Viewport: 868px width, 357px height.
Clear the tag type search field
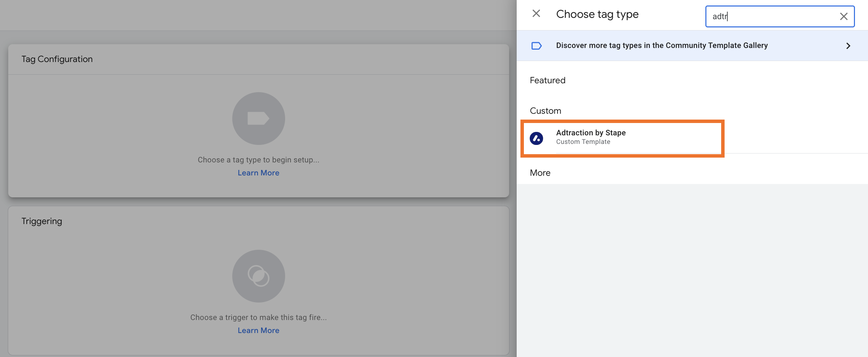tap(844, 16)
